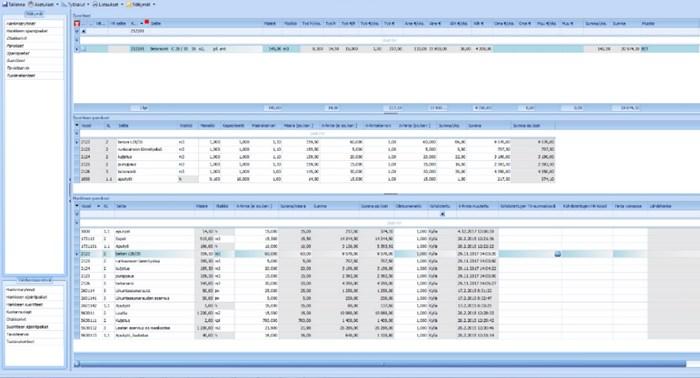Viewport: 700px width, 378px height.
Task: Sort by the Määrä column in top grid
Action: pyautogui.click(x=270, y=23)
